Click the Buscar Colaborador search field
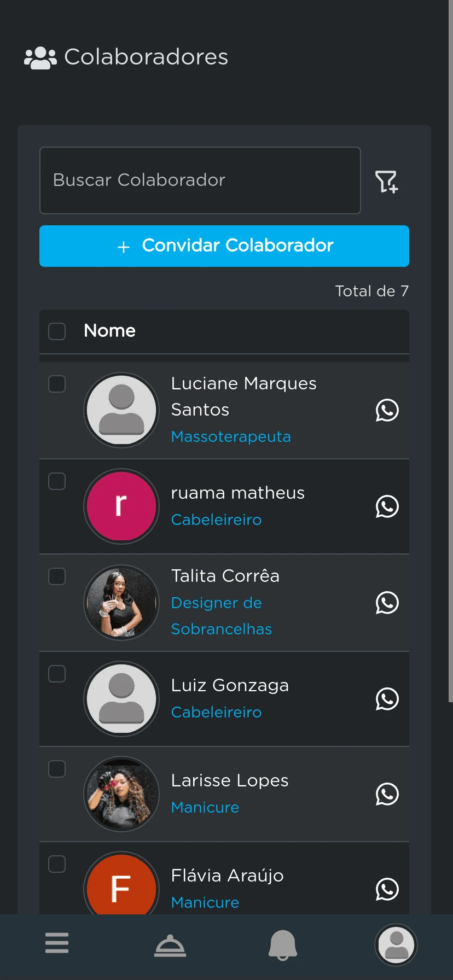The width and height of the screenshot is (453, 980). click(x=200, y=180)
